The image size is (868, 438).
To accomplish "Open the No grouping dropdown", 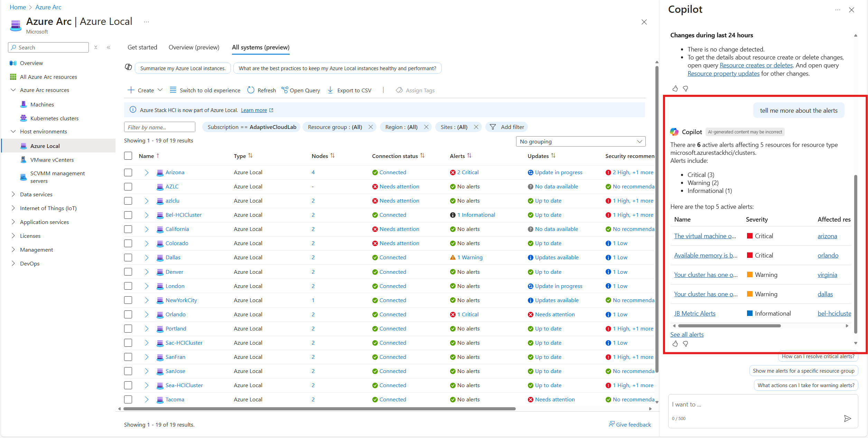I will [580, 141].
